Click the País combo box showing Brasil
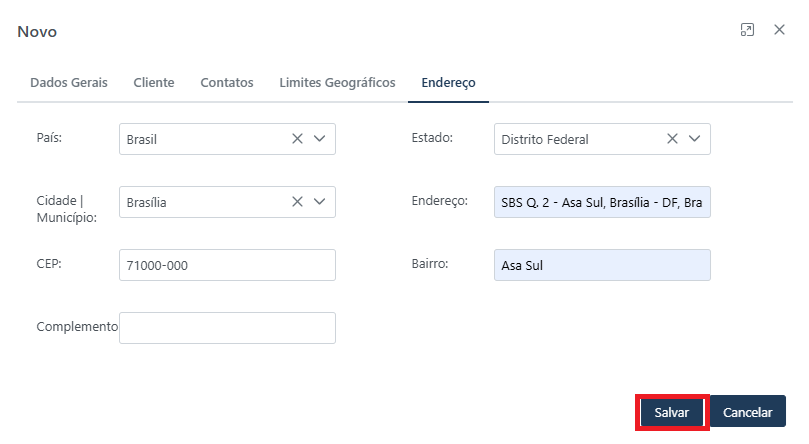This screenshot has height=444, width=809. (200, 139)
